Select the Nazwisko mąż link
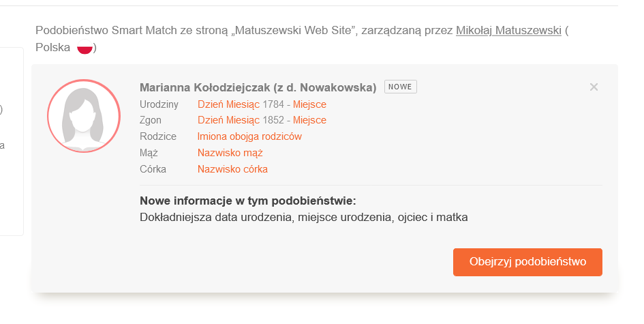Screen dimensions: 644x324 pyautogui.click(x=230, y=153)
